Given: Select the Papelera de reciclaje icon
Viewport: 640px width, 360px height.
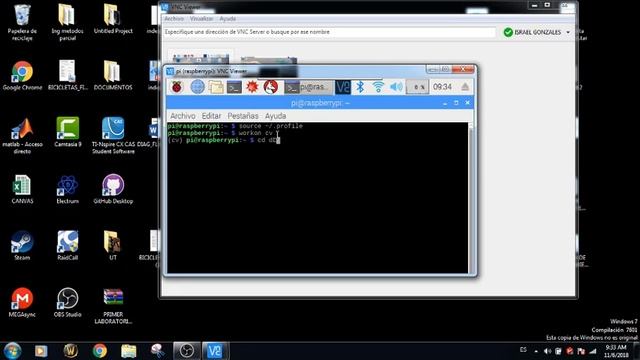Looking at the screenshot, I should [22, 22].
